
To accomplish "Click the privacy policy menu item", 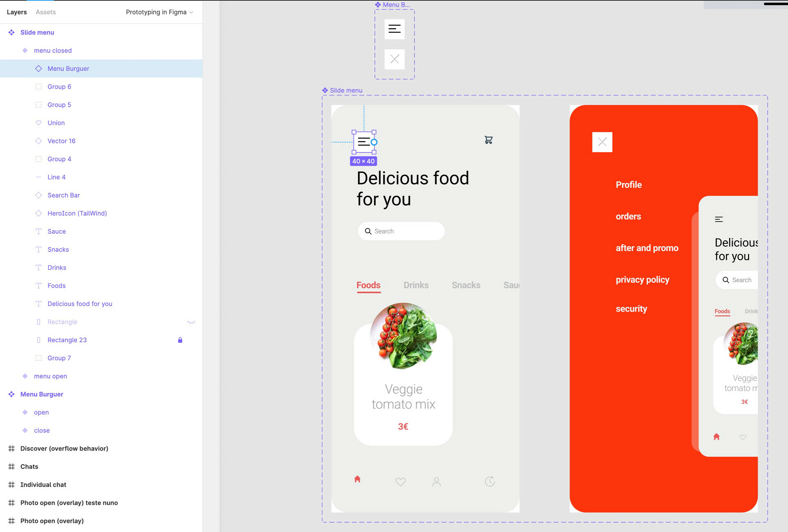I will point(643,279).
